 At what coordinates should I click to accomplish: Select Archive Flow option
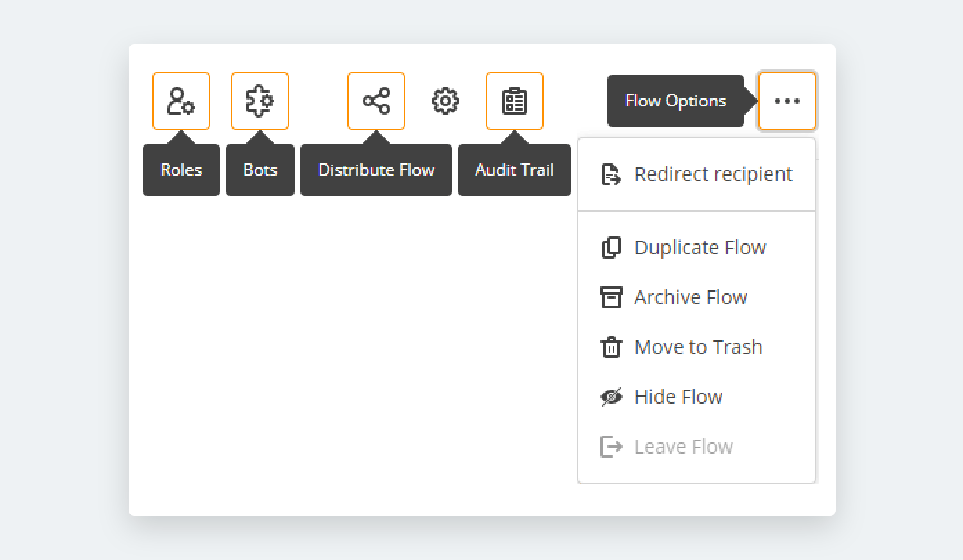[690, 297]
